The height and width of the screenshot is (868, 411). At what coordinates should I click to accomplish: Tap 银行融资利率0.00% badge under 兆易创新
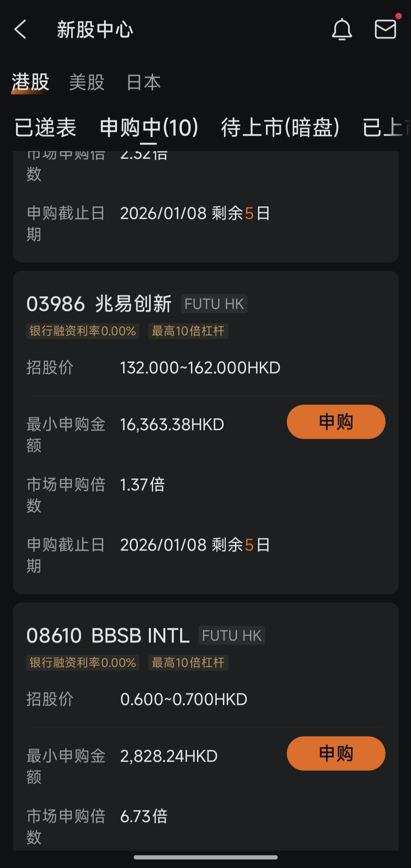[83, 331]
